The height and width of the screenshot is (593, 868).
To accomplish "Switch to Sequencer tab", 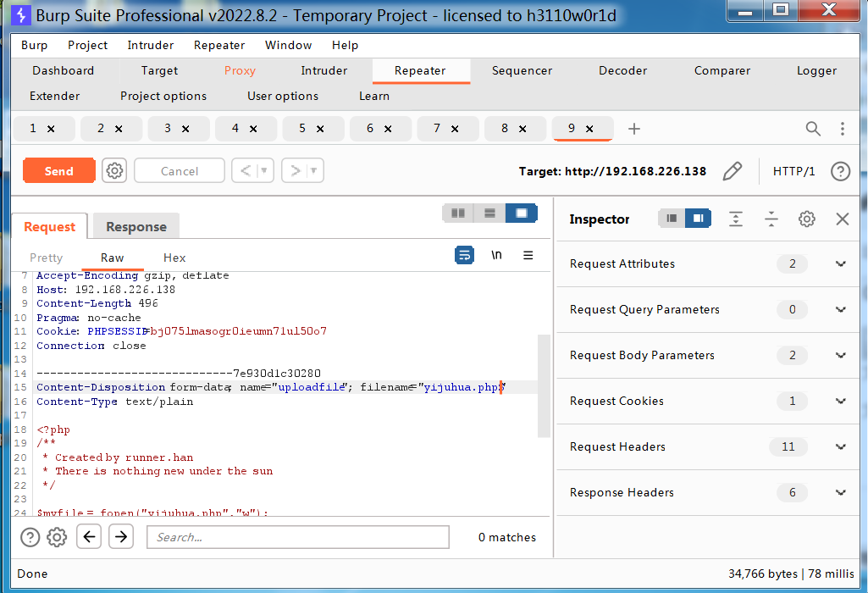I will pyautogui.click(x=522, y=71).
